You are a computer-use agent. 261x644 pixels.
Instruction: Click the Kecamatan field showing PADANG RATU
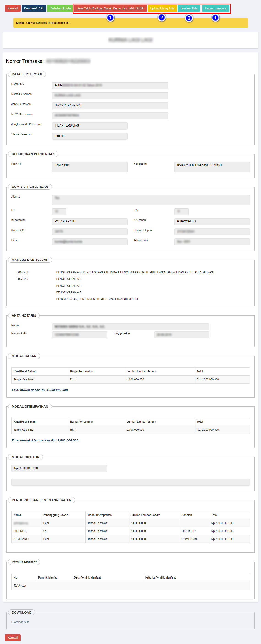90,222
